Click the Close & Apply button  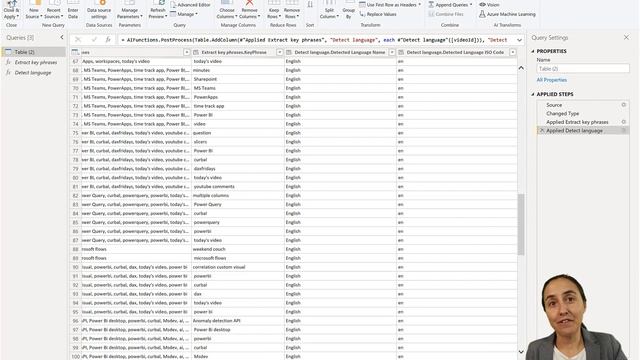click(11, 10)
